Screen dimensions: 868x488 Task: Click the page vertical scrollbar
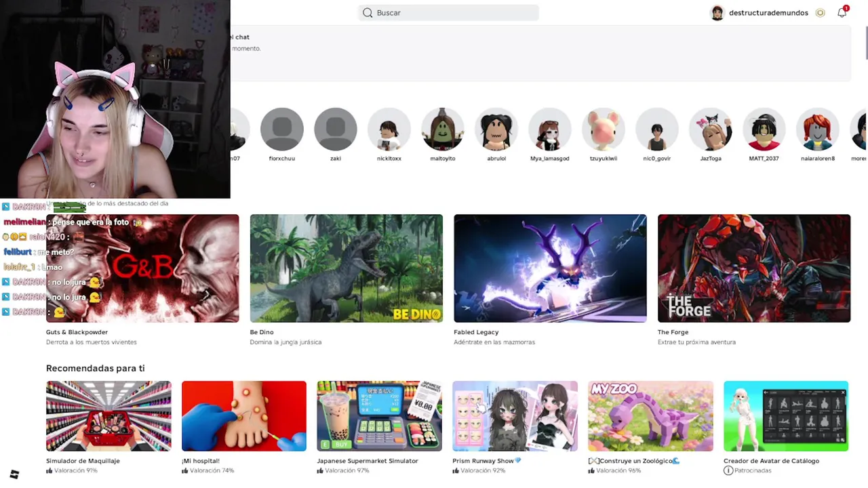865,42
